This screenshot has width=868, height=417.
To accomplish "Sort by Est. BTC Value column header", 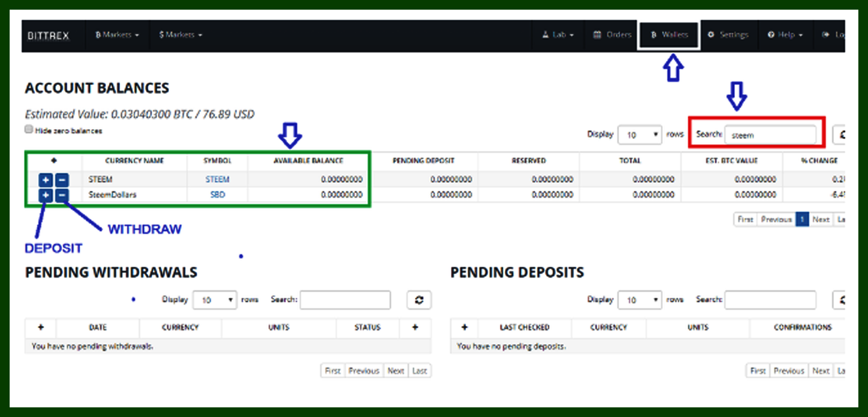I will tap(732, 161).
